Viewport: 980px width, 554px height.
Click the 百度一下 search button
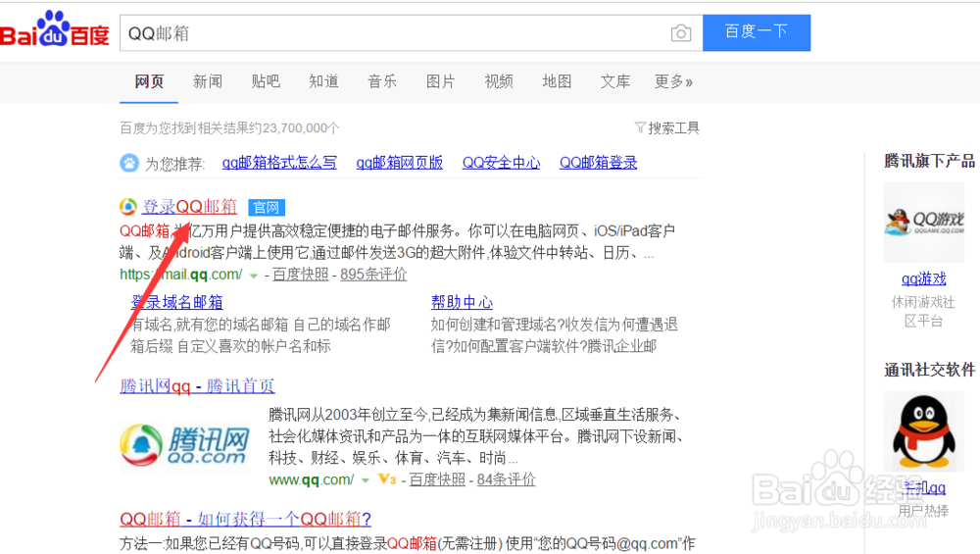(757, 32)
